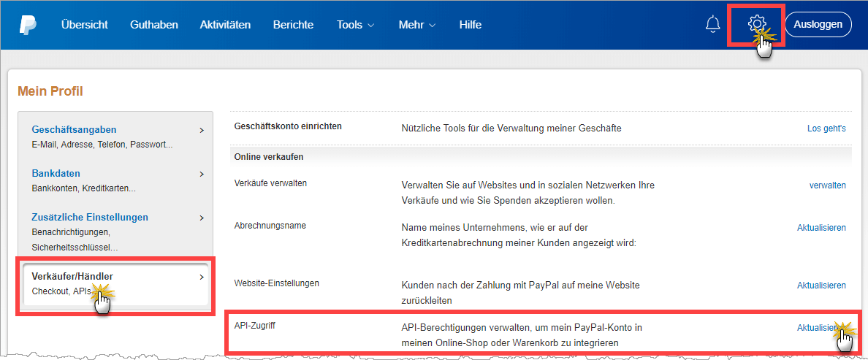Click 'Bankkonten, Kreditkarten...' subtitle
Viewport: 868px width, 360px height.
[x=84, y=188]
